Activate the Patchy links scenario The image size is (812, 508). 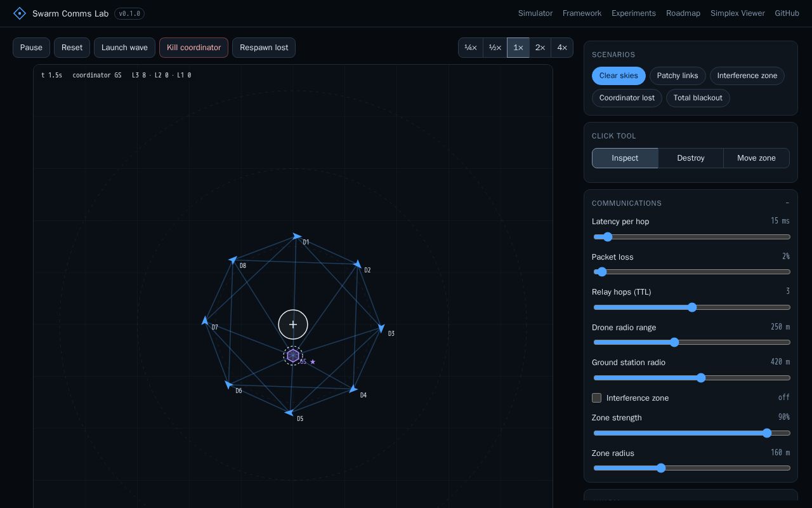point(678,76)
